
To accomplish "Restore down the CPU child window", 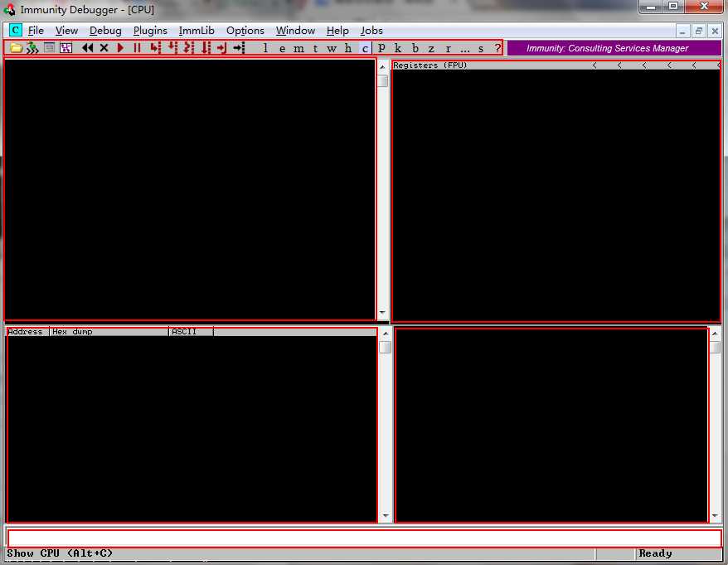I will click(x=698, y=32).
